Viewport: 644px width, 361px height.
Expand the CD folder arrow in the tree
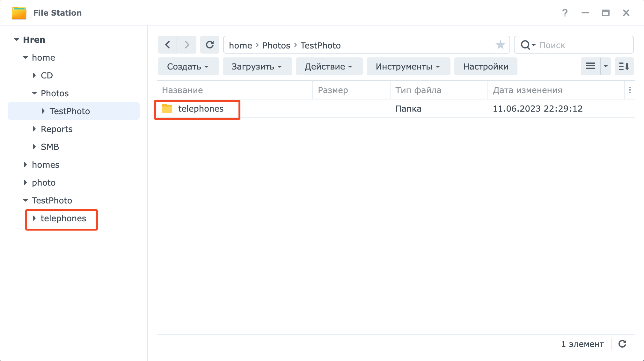[x=34, y=75]
